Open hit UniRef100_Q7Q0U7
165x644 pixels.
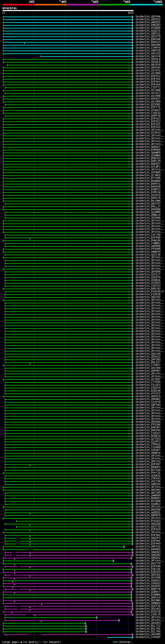tap(148, 110)
